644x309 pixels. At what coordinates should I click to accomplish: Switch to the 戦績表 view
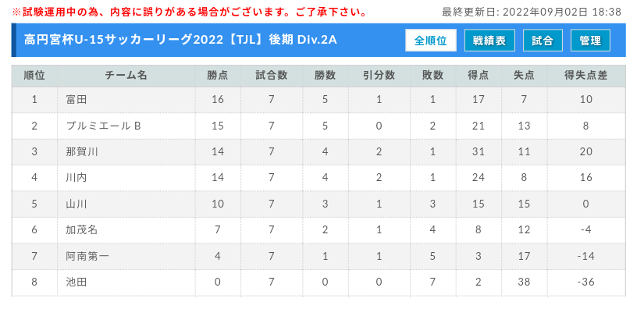click(x=489, y=41)
